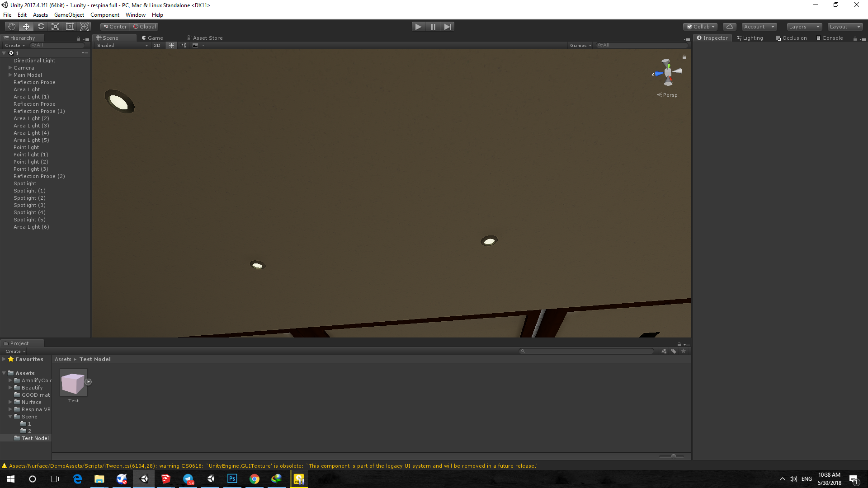Step forward one frame

click(448, 27)
